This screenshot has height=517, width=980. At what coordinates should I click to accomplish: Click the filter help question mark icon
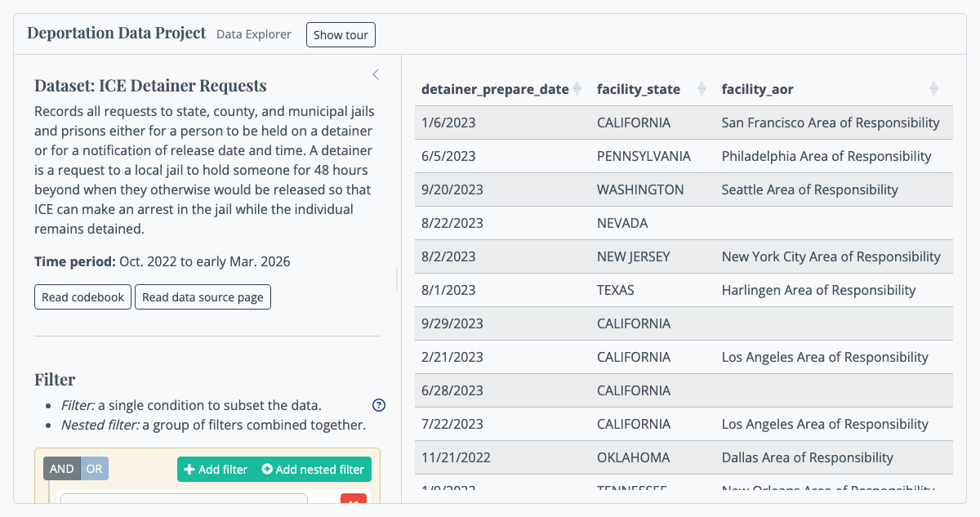pos(379,405)
